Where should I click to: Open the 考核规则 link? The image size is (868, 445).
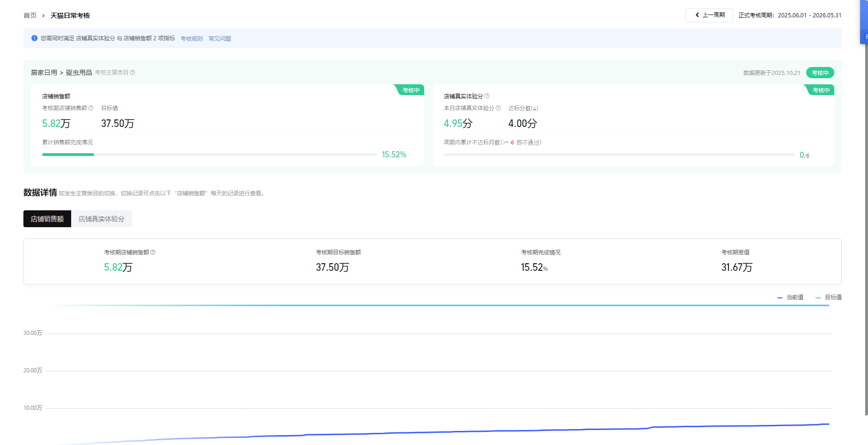click(191, 39)
